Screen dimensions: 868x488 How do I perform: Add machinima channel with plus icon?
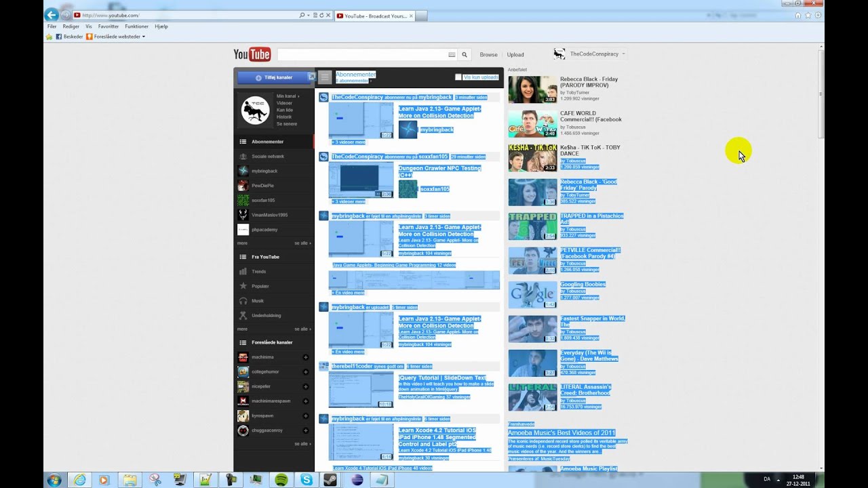(x=306, y=357)
